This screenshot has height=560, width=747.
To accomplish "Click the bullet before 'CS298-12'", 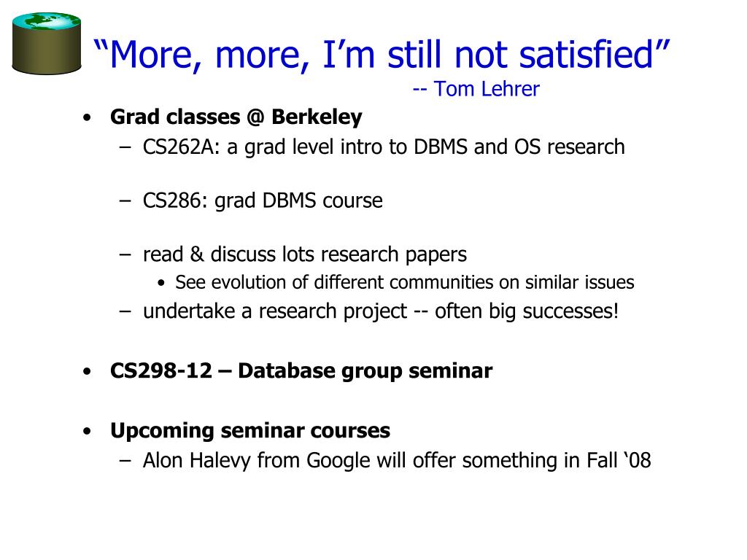I will click(x=87, y=371).
